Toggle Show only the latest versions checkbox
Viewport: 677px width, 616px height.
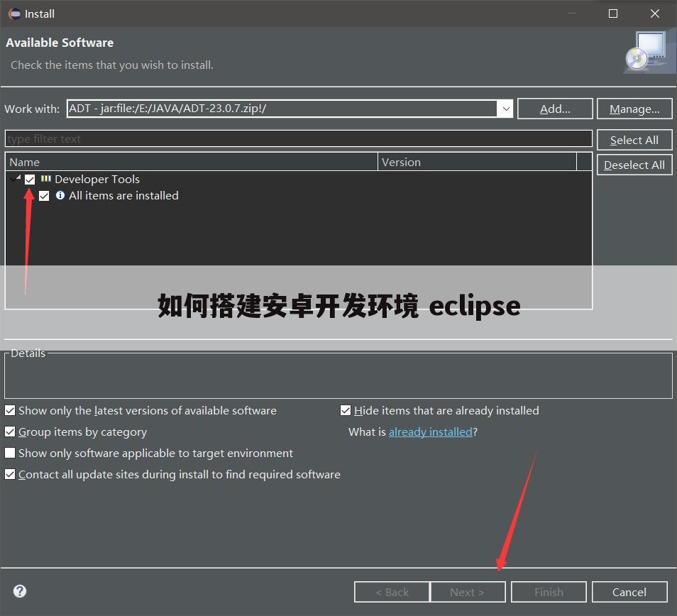(10, 410)
